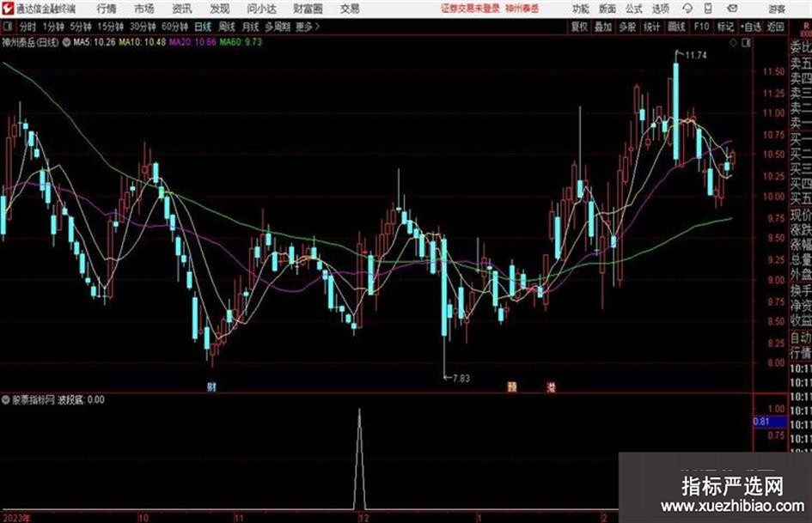Image resolution: width=812 pixels, height=523 pixels.
Task: Switch to the 5分钟 period tab
Action: tap(80, 27)
